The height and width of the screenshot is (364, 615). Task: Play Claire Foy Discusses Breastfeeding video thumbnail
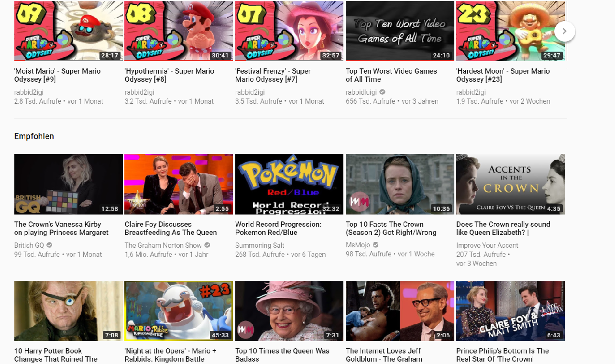178,184
